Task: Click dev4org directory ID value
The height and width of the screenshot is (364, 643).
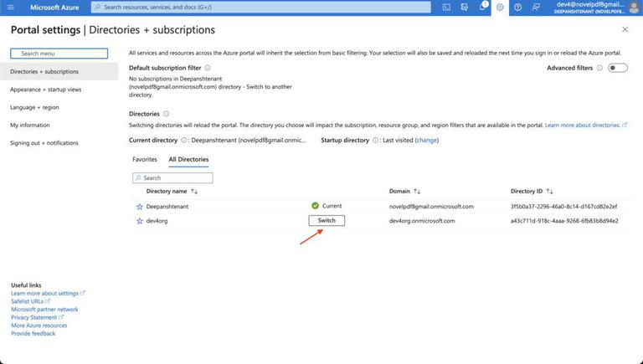Action: click(564, 221)
